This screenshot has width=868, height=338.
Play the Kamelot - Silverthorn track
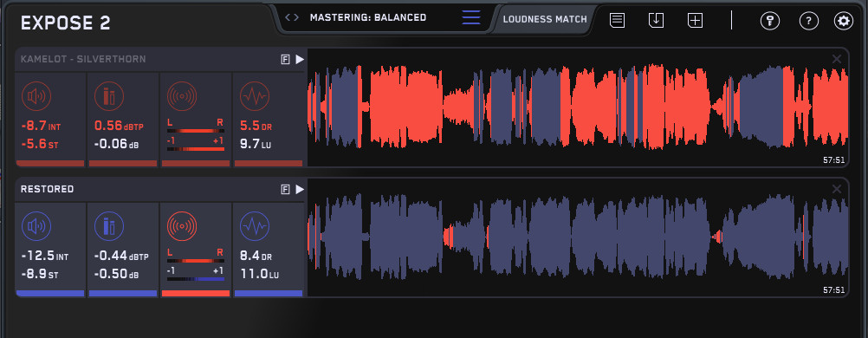(300, 59)
